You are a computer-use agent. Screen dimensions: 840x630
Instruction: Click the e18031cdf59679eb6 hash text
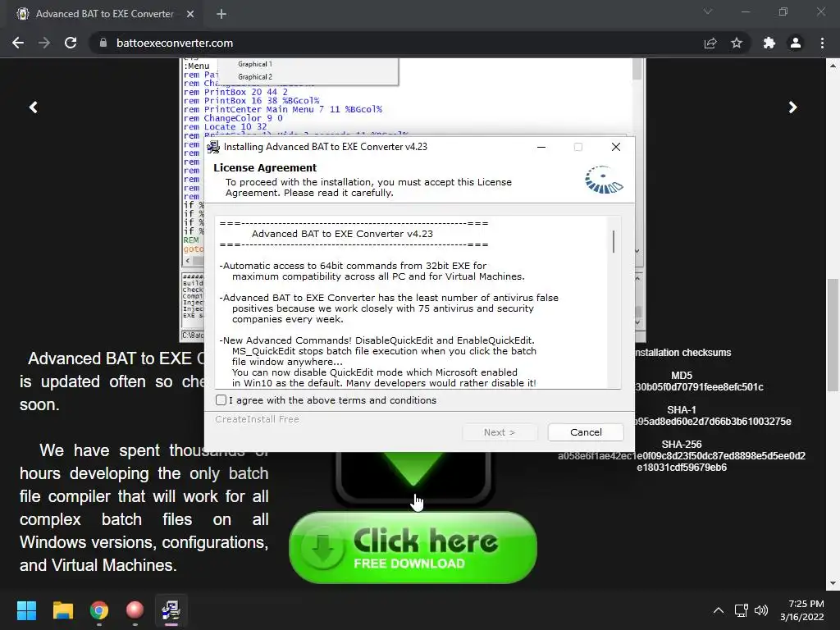[x=682, y=467]
